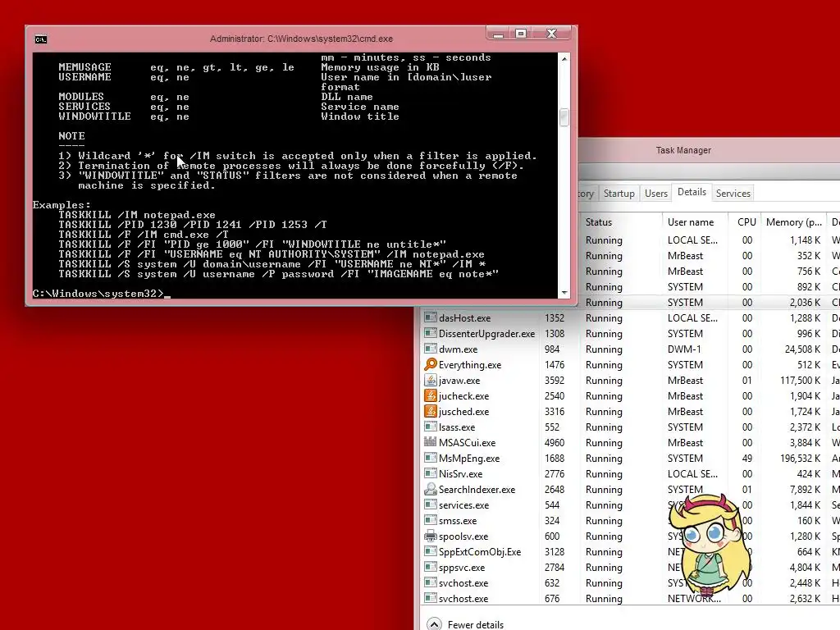Select the javaw.exe process name
The height and width of the screenshot is (630, 840).
coord(459,381)
